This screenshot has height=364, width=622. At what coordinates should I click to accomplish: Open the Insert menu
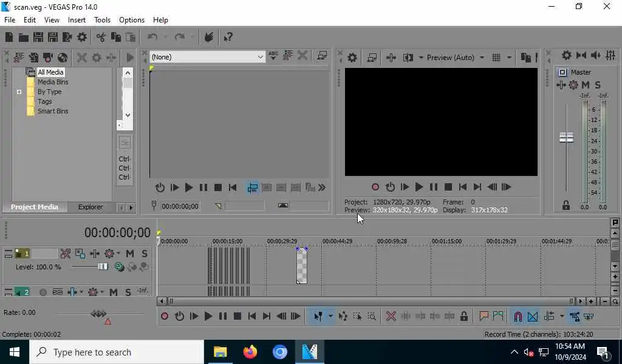point(77,20)
